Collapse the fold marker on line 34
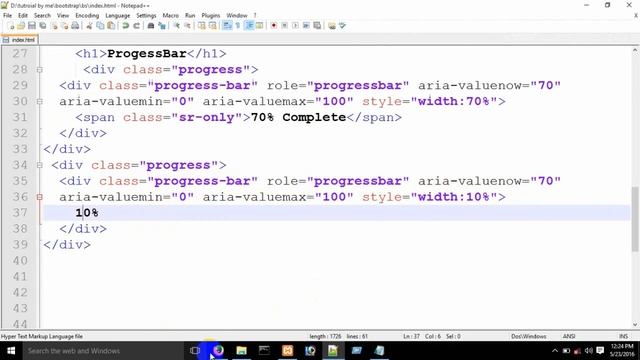The height and width of the screenshot is (360, 640). point(40,165)
